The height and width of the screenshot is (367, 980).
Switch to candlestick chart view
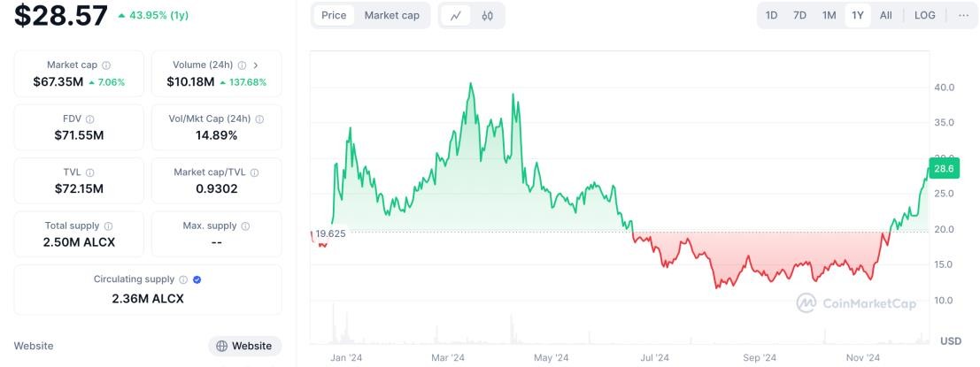487,15
